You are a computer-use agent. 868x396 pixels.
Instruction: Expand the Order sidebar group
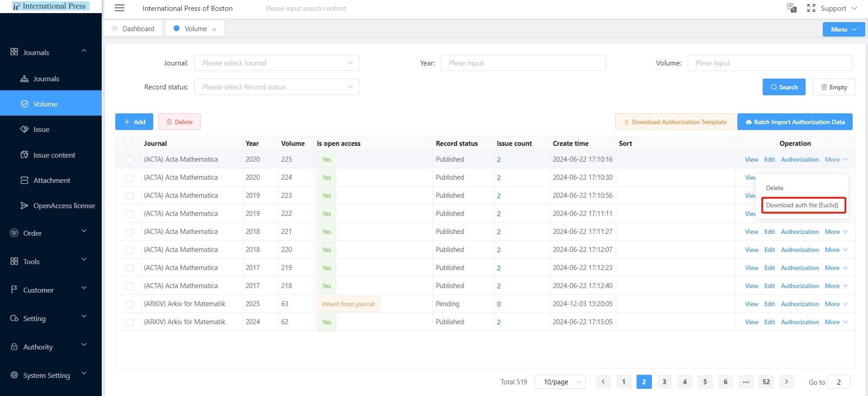click(51, 233)
